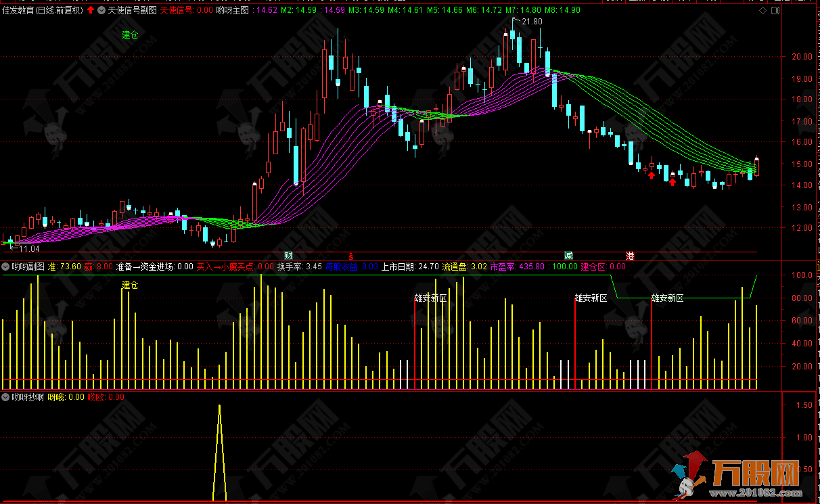Click the 准备→资金进场: 0.00 readout

click(x=154, y=267)
